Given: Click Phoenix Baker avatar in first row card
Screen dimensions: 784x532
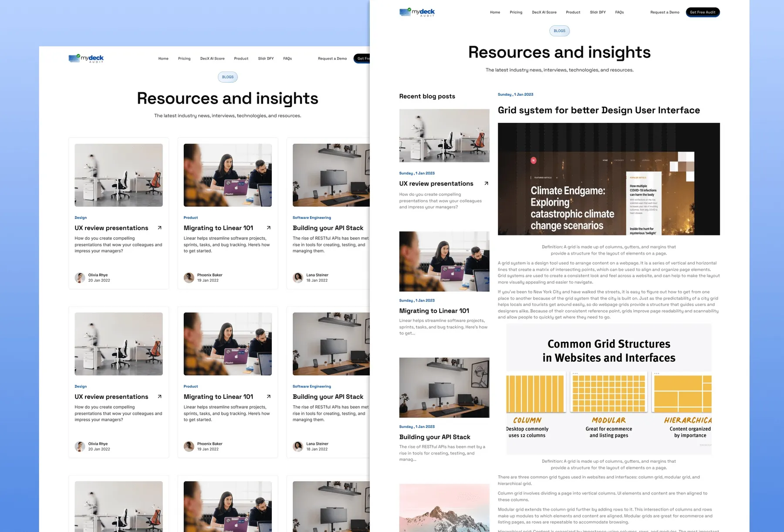Looking at the screenshot, I should click(189, 278).
